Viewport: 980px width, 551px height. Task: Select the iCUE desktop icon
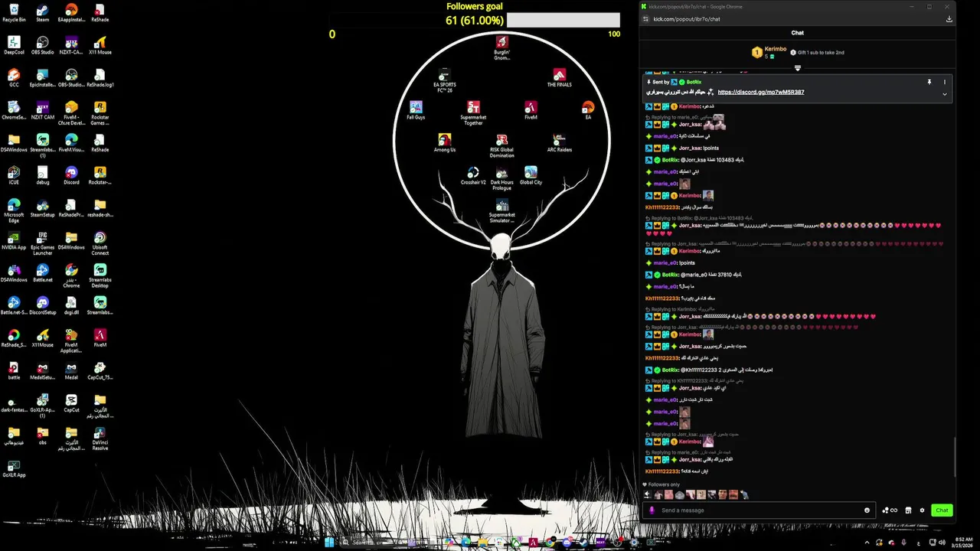point(14,175)
